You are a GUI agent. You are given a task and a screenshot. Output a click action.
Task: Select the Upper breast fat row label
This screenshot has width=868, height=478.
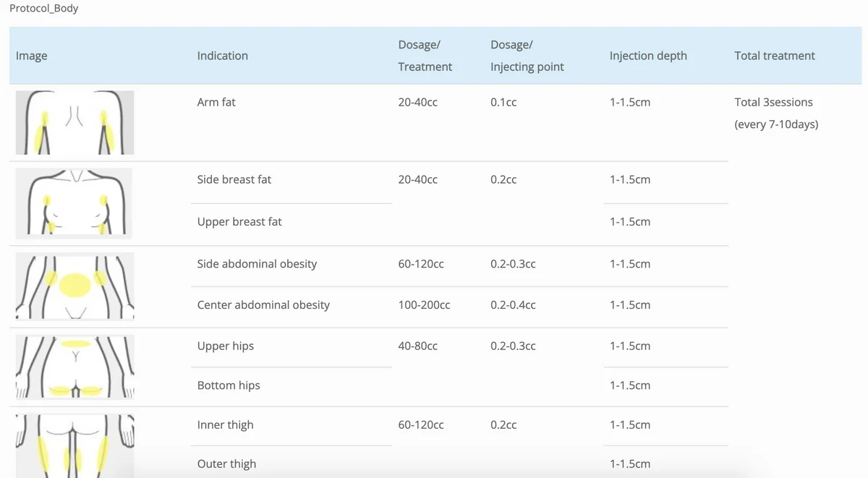click(239, 221)
